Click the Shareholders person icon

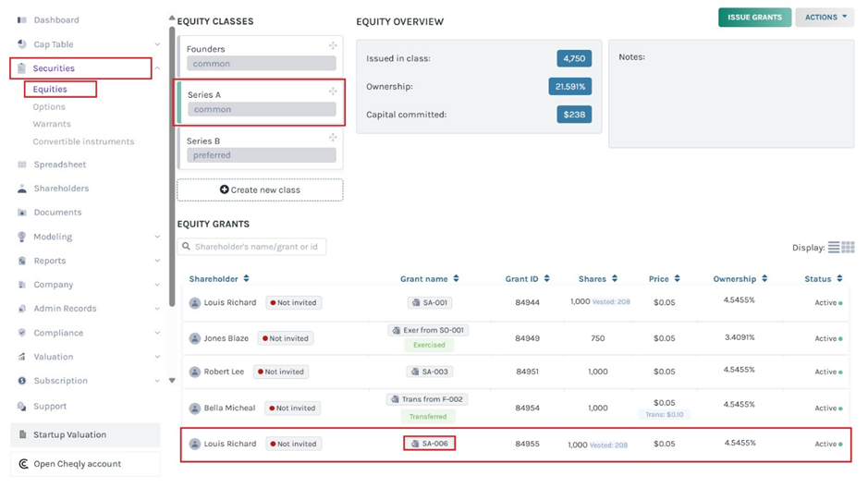[x=22, y=189]
